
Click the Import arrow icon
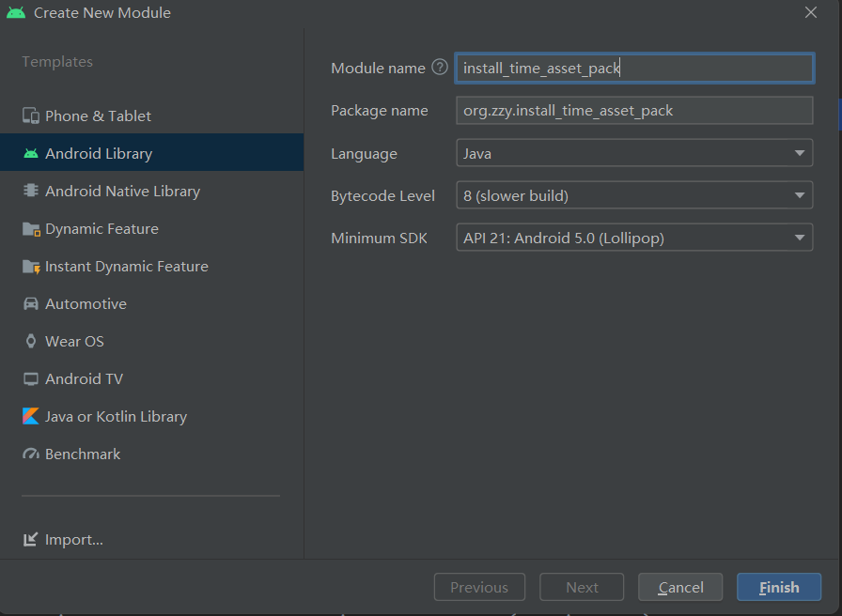[x=31, y=539]
